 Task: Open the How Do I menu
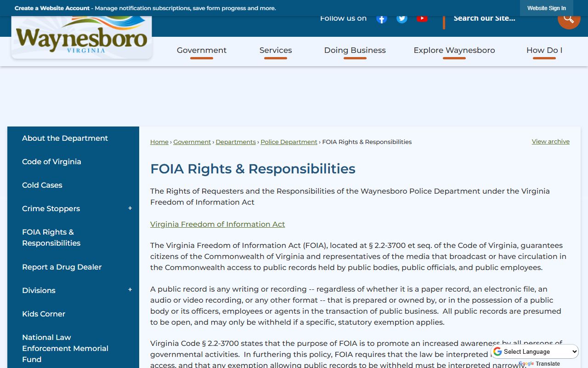click(544, 50)
